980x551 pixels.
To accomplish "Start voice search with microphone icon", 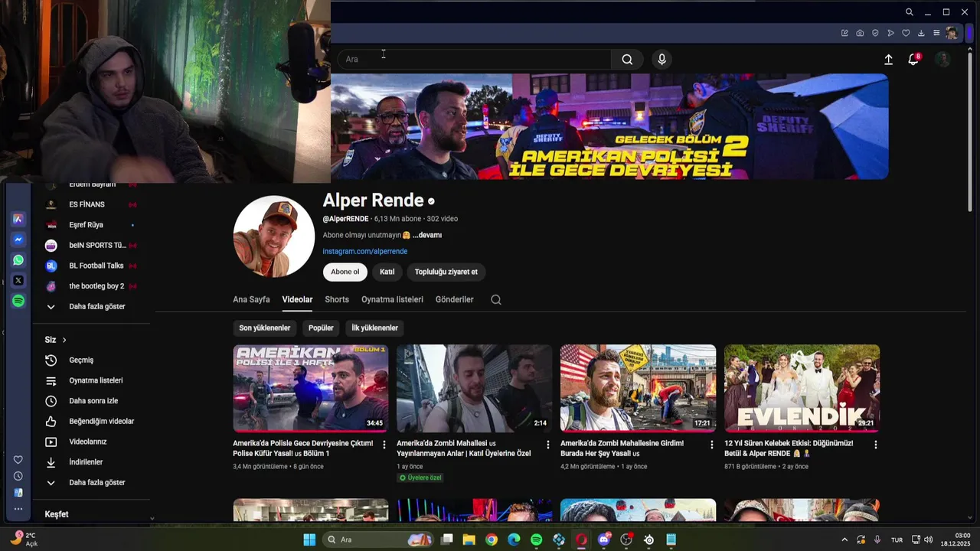I will coord(662,60).
